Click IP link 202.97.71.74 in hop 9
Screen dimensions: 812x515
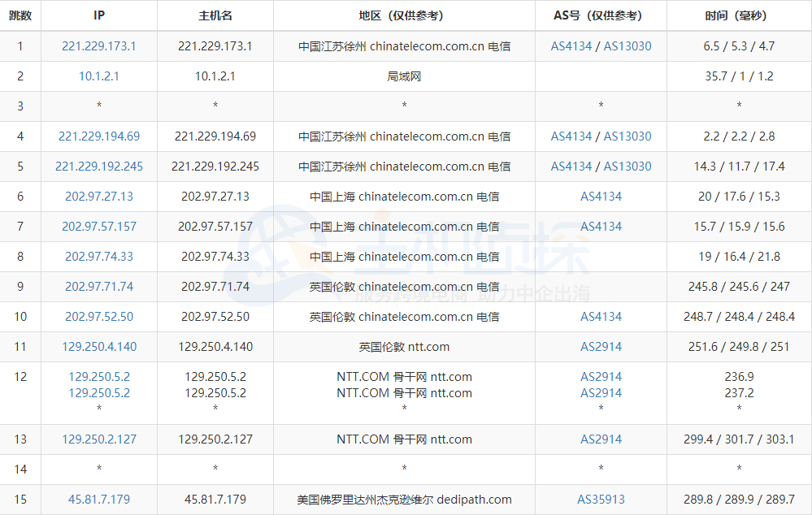[98, 287]
